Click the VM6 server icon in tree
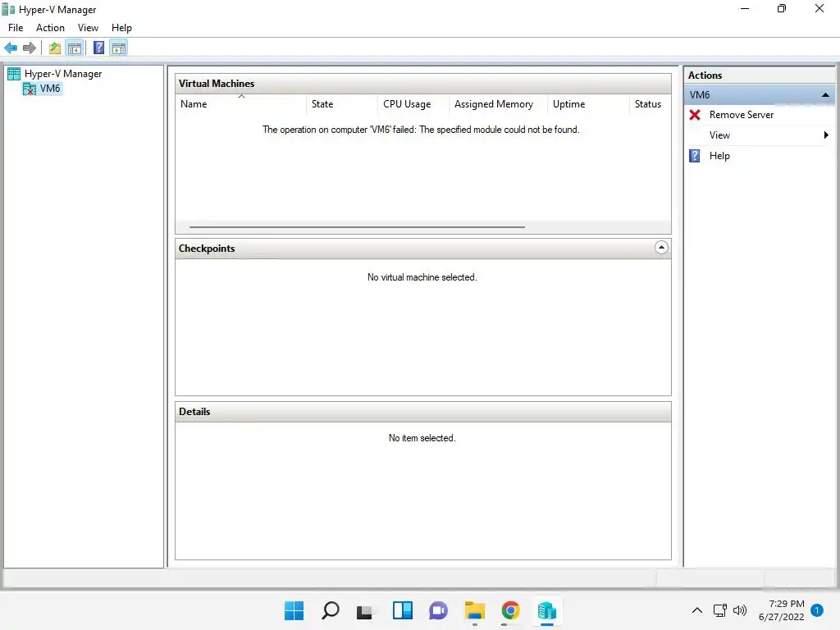The width and height of the screenshot is (840, 630). coord(29,89)
